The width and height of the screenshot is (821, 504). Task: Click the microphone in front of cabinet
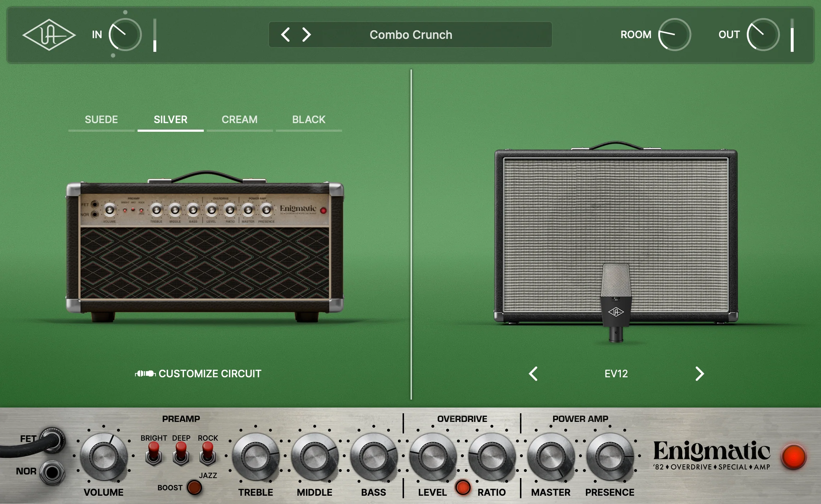[x=616, y=303]
